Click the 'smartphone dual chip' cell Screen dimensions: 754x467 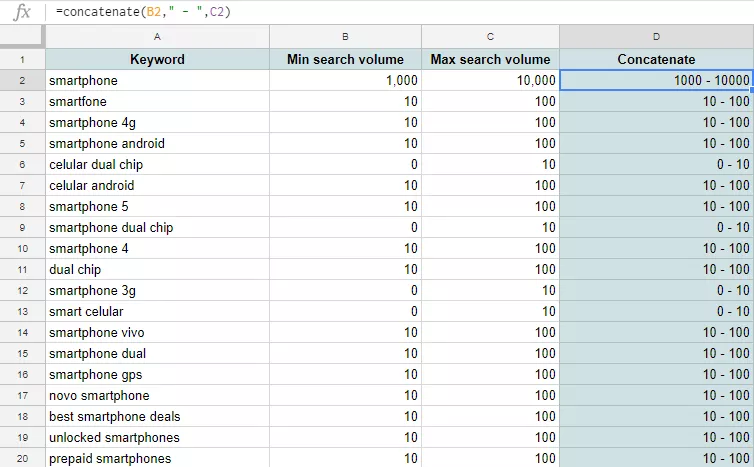tap(157, 227)
